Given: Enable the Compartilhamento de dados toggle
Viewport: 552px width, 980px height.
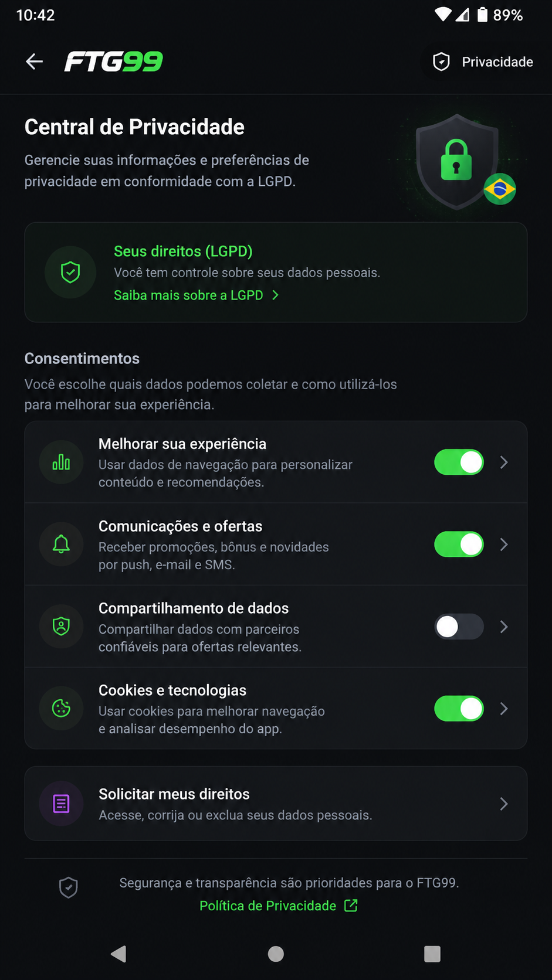Looking at the screenshot, I should tap(459, 627).
